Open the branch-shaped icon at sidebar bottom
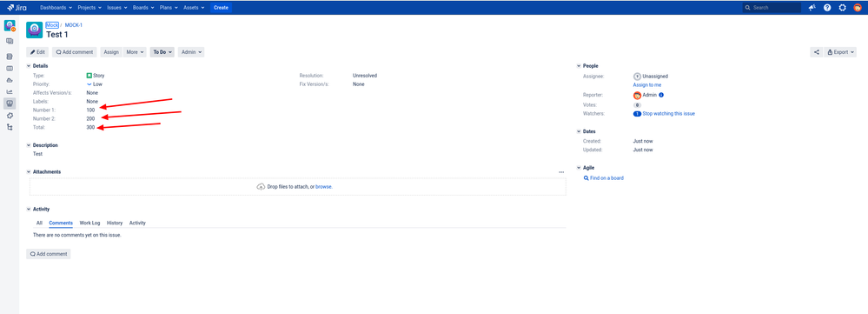This screenshot has height=314, width=868. (10, 127)
